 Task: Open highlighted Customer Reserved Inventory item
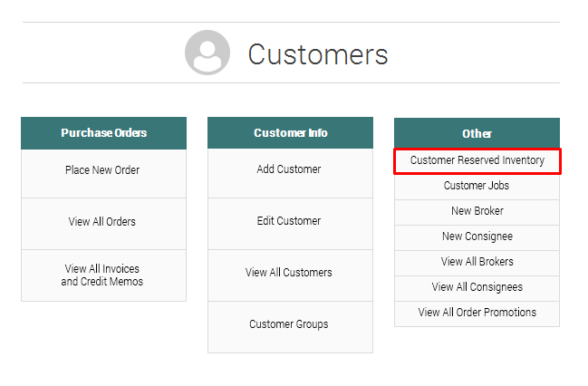click(x=477, y=161)
